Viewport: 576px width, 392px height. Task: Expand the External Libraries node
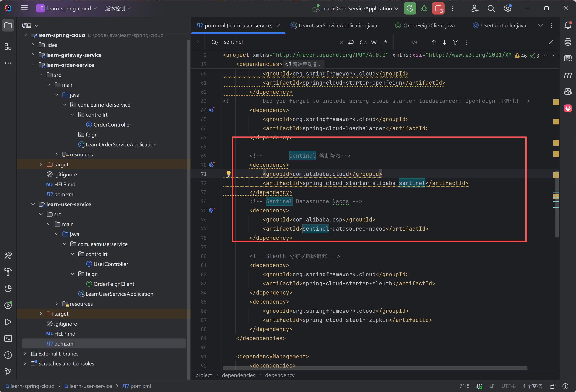point(25,353)
